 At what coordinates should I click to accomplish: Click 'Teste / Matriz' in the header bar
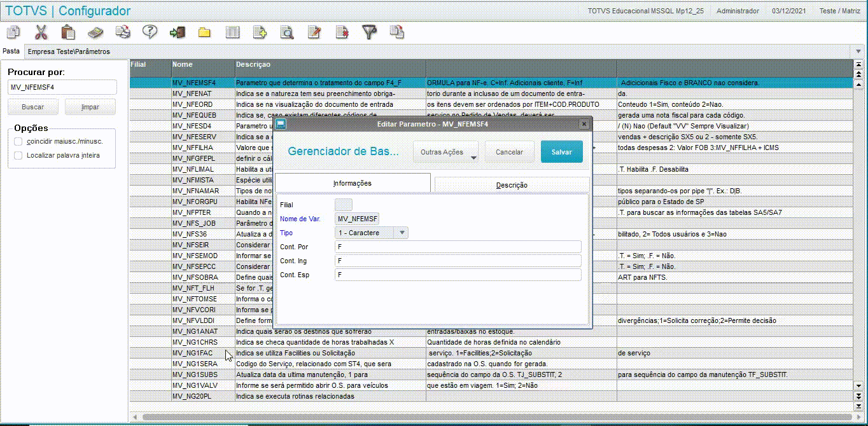[x=840, y=11]
